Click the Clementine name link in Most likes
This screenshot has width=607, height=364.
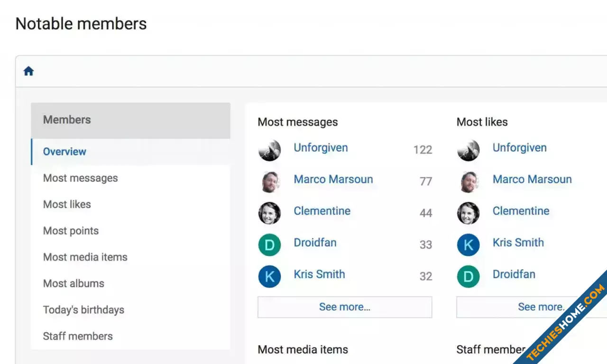(521, 211)
